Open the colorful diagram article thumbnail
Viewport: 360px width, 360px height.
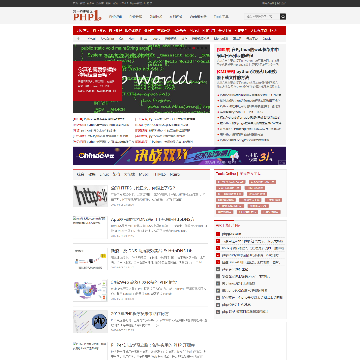point(90,290)
